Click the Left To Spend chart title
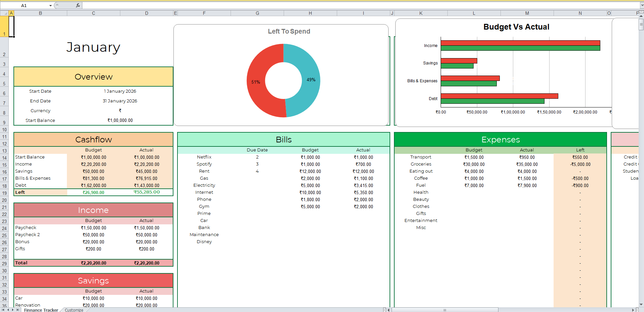Screen dimensions: 644x312 coord(289,31)
